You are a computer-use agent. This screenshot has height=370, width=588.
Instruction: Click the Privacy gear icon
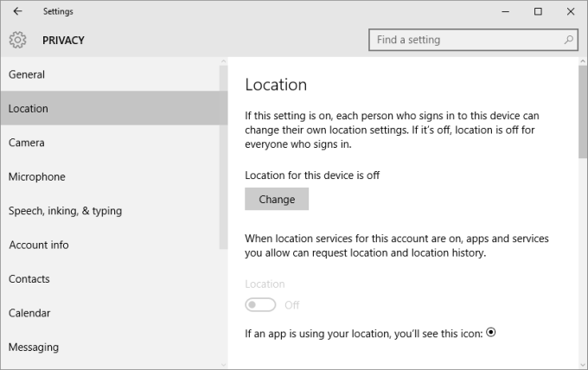click(18, 40)
